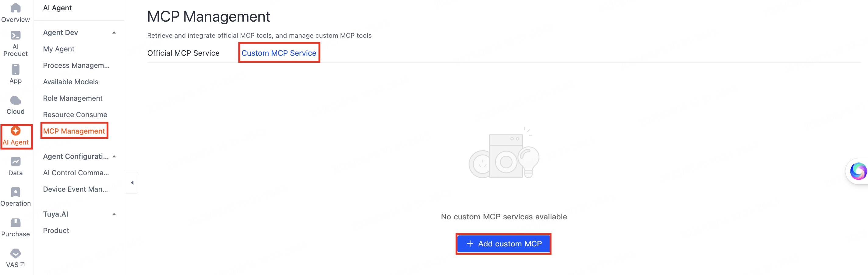This screenshot has width=868, height=275.
Task: Switch to Official MCP Service tab
Action: pyautogui.click(x=183, y=53)
